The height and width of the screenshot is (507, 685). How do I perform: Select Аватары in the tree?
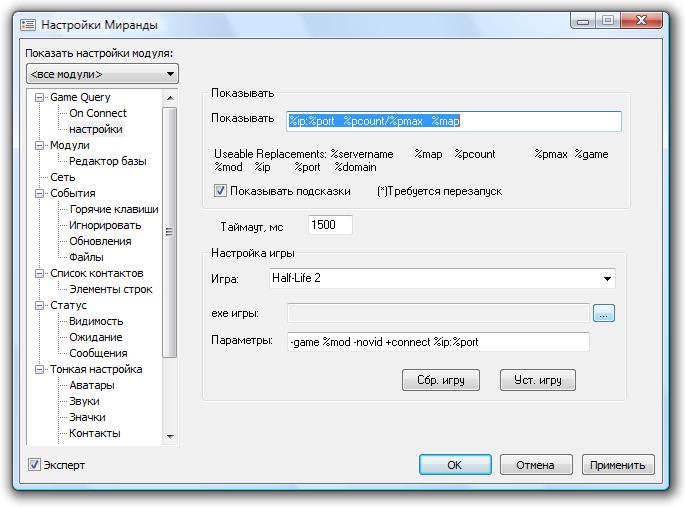click(x=92, y=385)
